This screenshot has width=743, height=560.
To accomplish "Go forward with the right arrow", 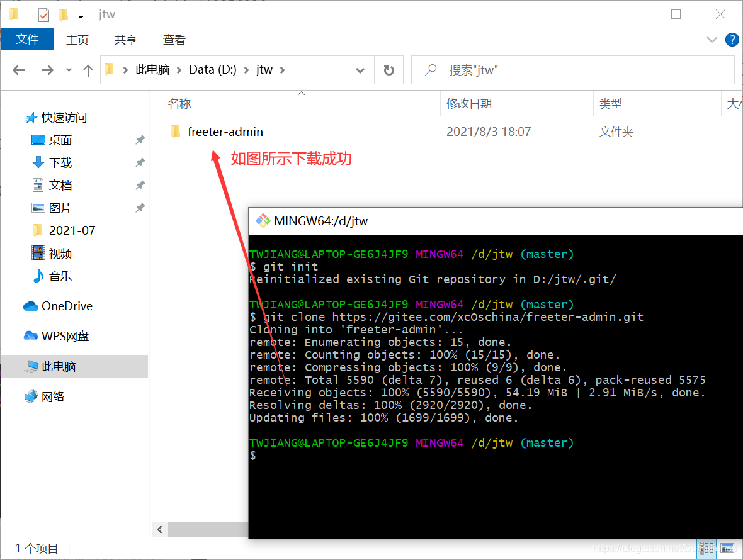I will tap(47, 70).
